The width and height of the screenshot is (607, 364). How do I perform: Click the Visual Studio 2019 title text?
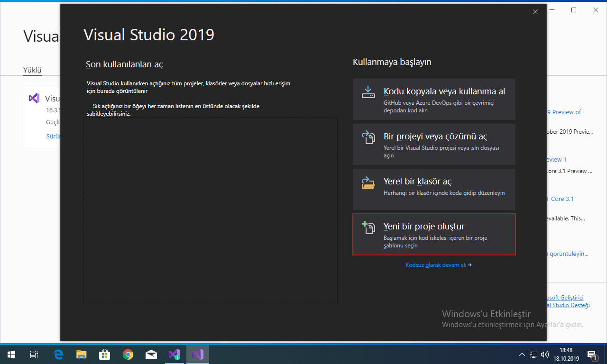(149, 35)
